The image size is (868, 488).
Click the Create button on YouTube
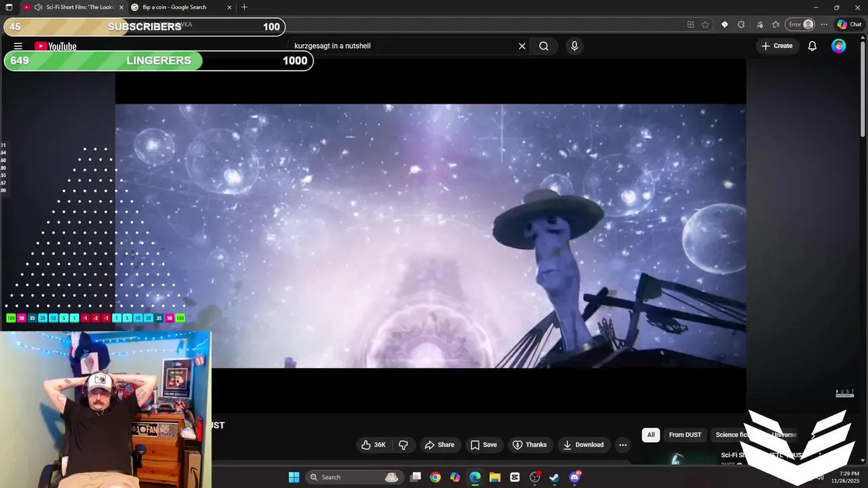pos(777,46)
